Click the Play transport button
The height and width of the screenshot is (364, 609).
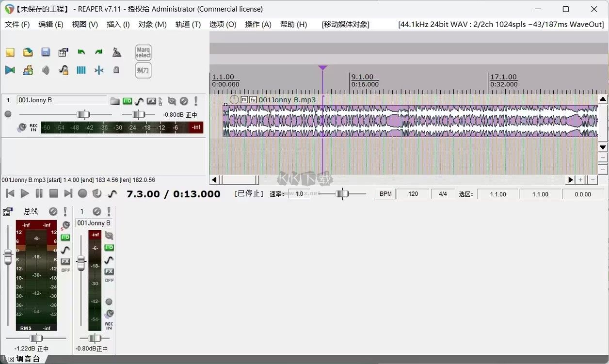24,194
